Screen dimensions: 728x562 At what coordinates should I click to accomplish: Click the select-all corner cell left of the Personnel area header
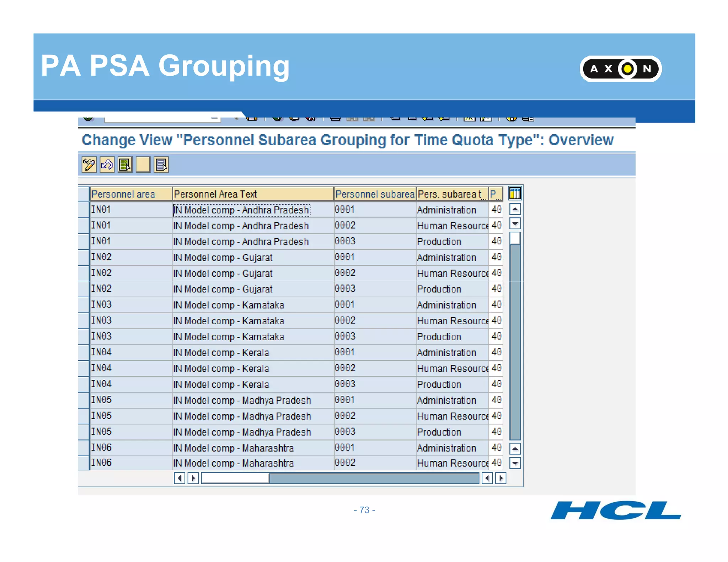point(84,194)
